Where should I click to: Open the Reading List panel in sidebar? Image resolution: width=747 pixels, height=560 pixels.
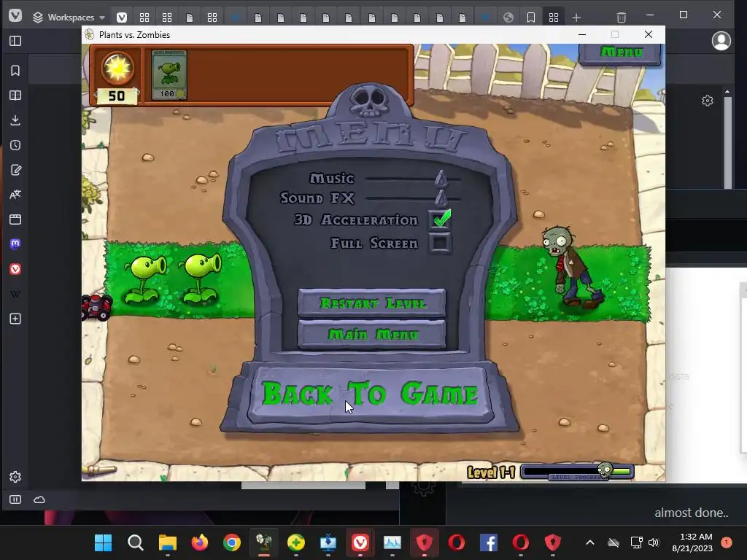[15, 96]
